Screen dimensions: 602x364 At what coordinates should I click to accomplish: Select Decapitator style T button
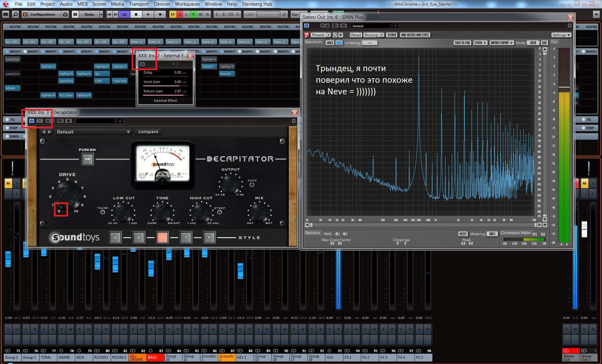point(186,237)
